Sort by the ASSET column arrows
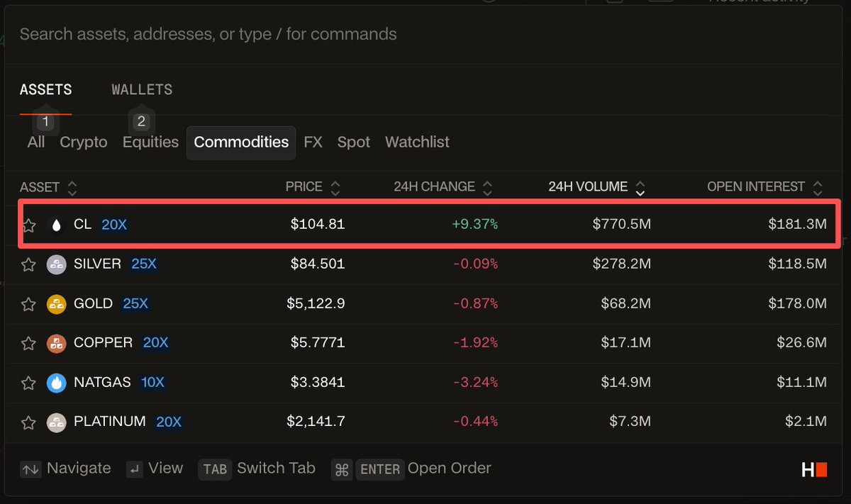Viewport: 851px width, 504px height. [x=72, y=188]
